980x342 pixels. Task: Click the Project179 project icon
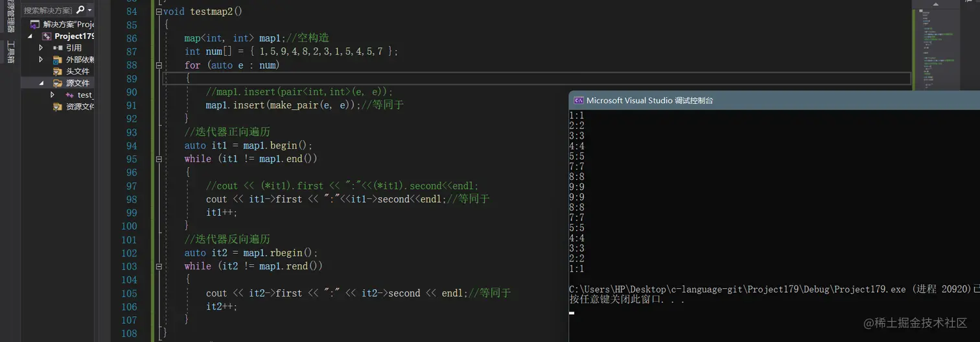click(46, 36)
